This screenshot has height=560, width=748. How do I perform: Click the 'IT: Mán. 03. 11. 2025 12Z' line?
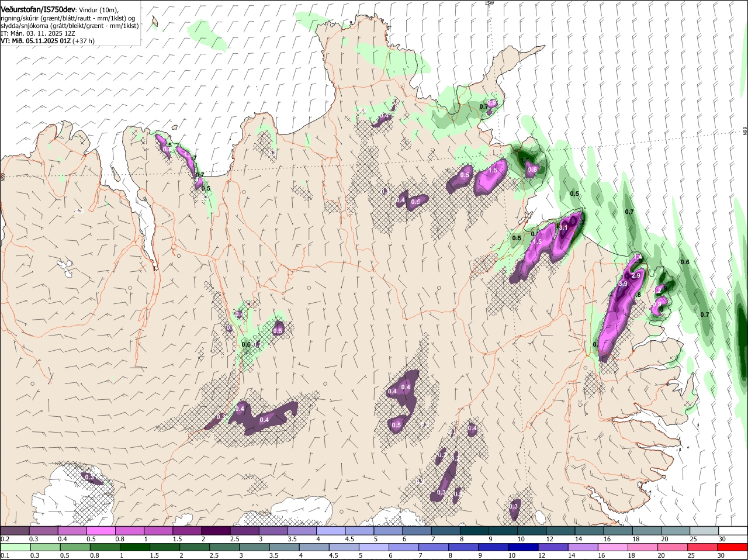37,33
